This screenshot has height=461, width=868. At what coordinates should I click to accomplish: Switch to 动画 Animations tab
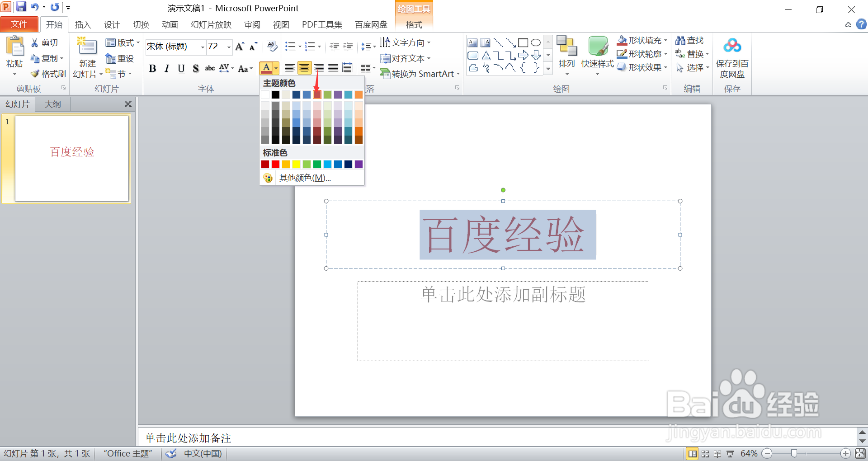[x=170, y=25]
